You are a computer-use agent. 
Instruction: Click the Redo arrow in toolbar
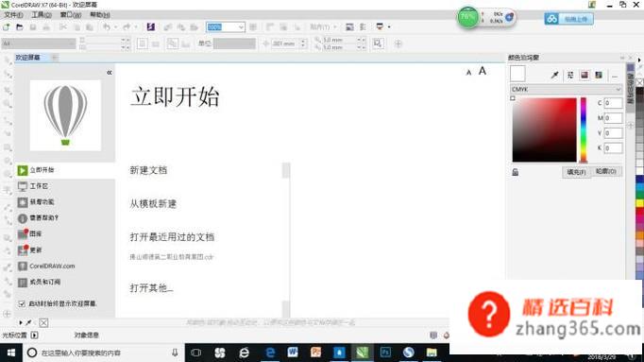127,27
